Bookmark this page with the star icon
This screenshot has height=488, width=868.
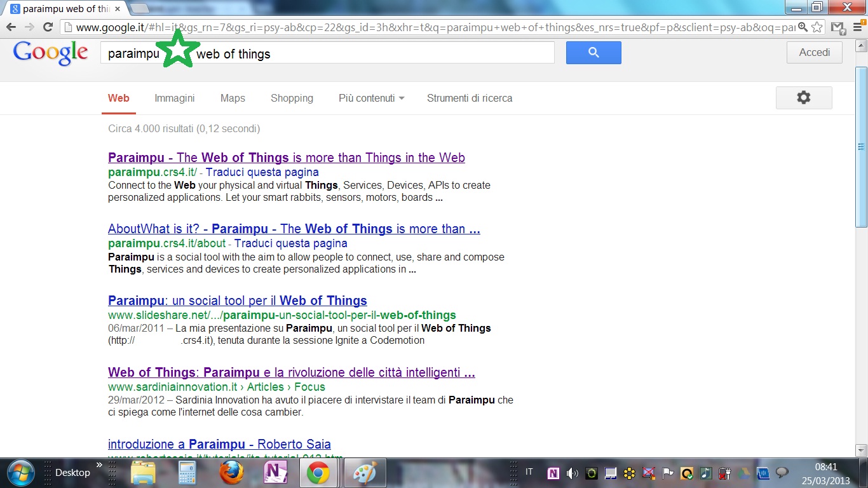click(x=817, y=27)
